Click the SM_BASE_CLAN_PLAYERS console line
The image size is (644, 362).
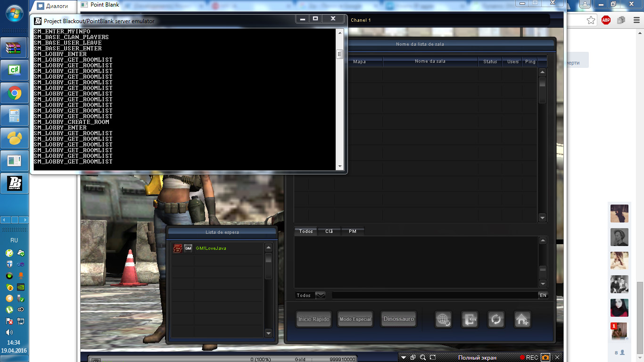[x=71, y=37]
